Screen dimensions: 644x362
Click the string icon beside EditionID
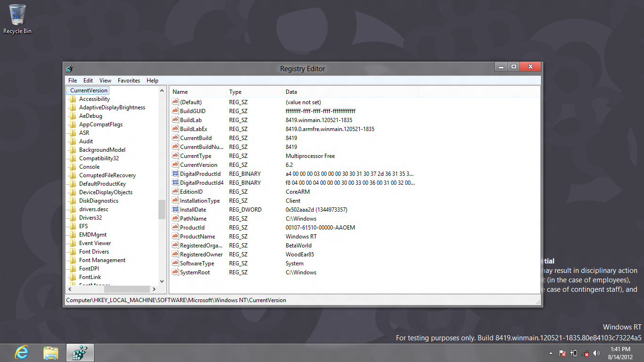pos(175,191)
